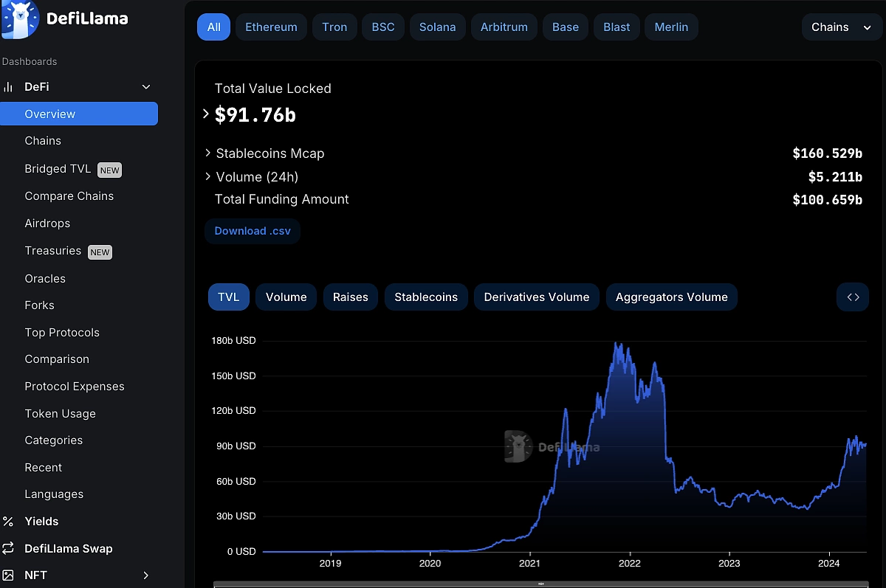The height and width of the screenshot is (588, 886).
Task: Filter by Merlin chain
Action: click(671, 27)
